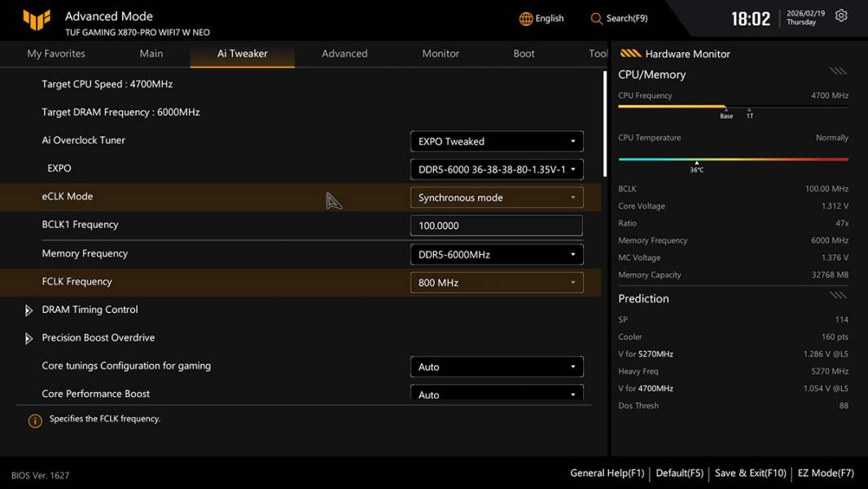
Task: Open the Ai Overclock Tuner dropdown
Action: [496, 141]
